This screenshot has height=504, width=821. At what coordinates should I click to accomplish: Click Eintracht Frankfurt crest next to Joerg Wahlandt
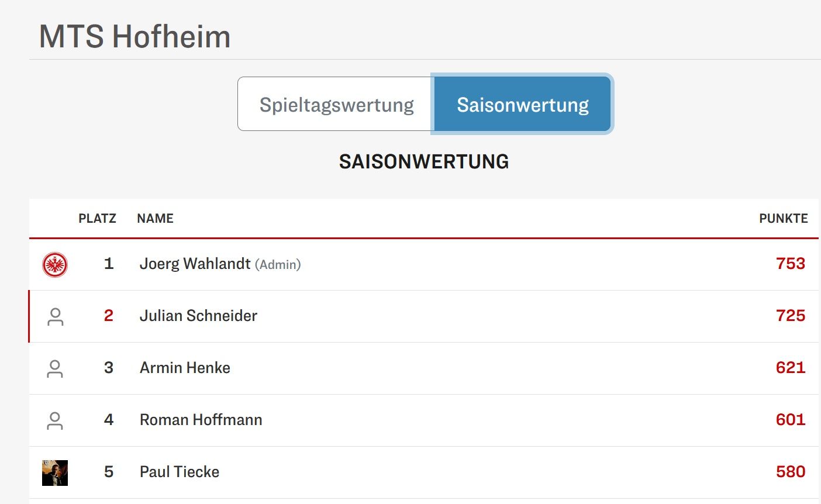[55, 265]
